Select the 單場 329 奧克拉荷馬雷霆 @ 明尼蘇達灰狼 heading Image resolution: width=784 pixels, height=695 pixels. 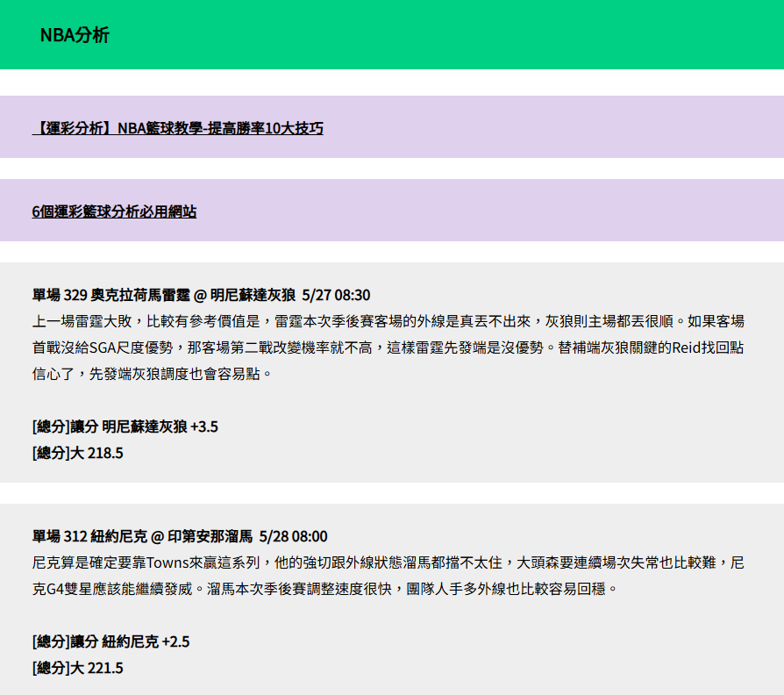click(201, 295)
